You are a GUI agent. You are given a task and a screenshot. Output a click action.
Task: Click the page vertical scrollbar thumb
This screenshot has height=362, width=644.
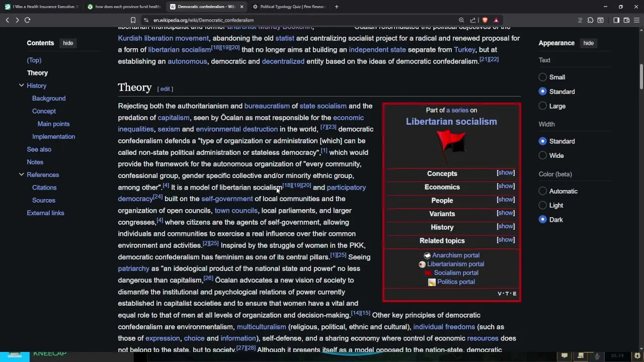coord(641,76)
